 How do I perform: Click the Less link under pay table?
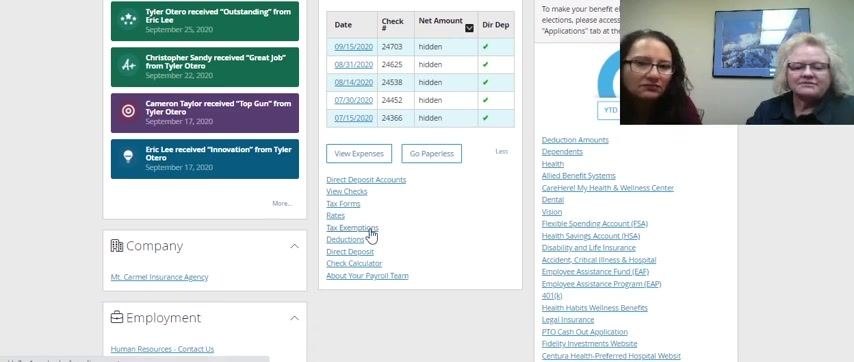click(502, 151)
